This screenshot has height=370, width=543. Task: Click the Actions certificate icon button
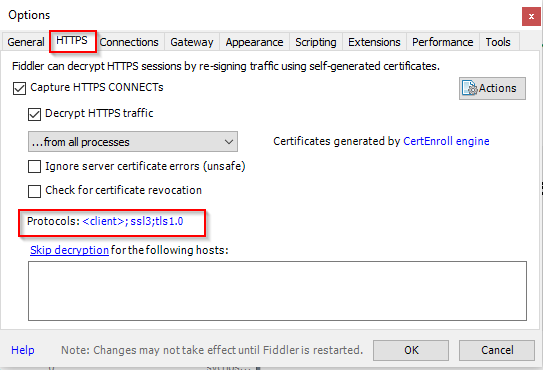pos(492,88)
